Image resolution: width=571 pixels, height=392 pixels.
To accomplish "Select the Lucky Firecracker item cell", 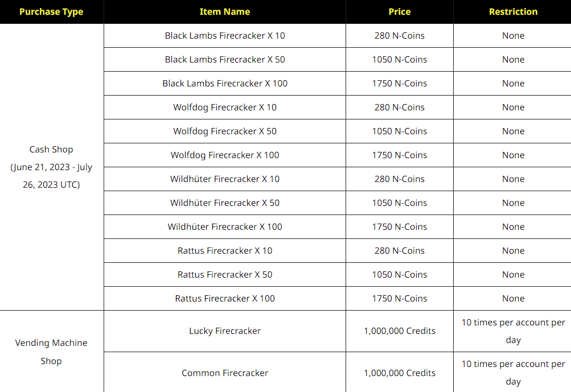I will (225, 331).
